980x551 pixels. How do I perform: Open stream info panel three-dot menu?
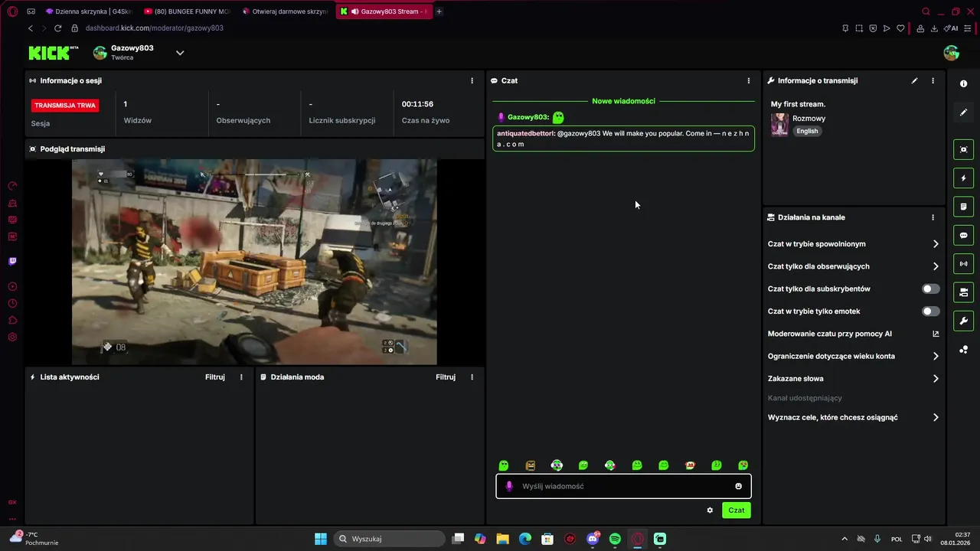pyautogui.click(x=933, y=80)
